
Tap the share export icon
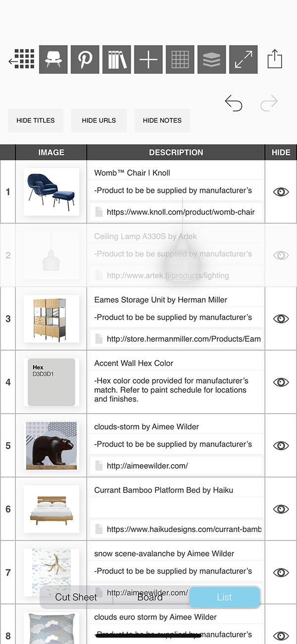(x=275, y=59)
